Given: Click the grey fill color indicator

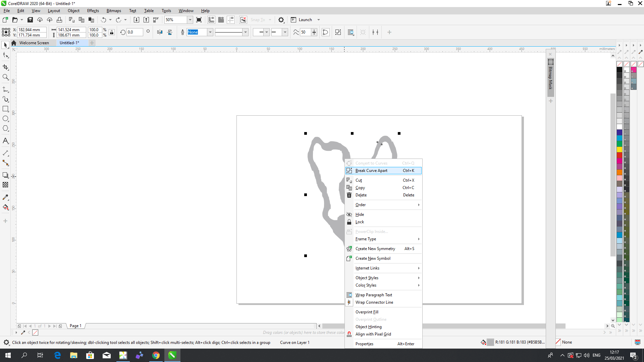Looking at the screenshot, I should pyautogui.click(x=490, y=342).
